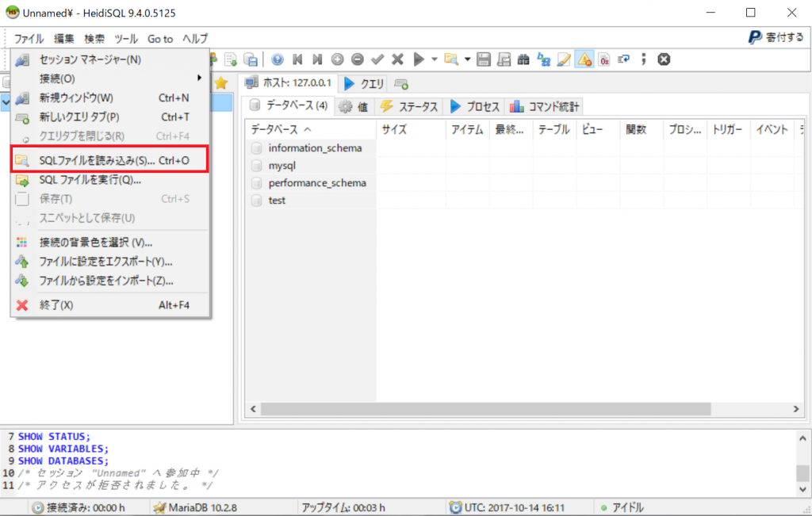Open the プロセス tab

point(475,107)
